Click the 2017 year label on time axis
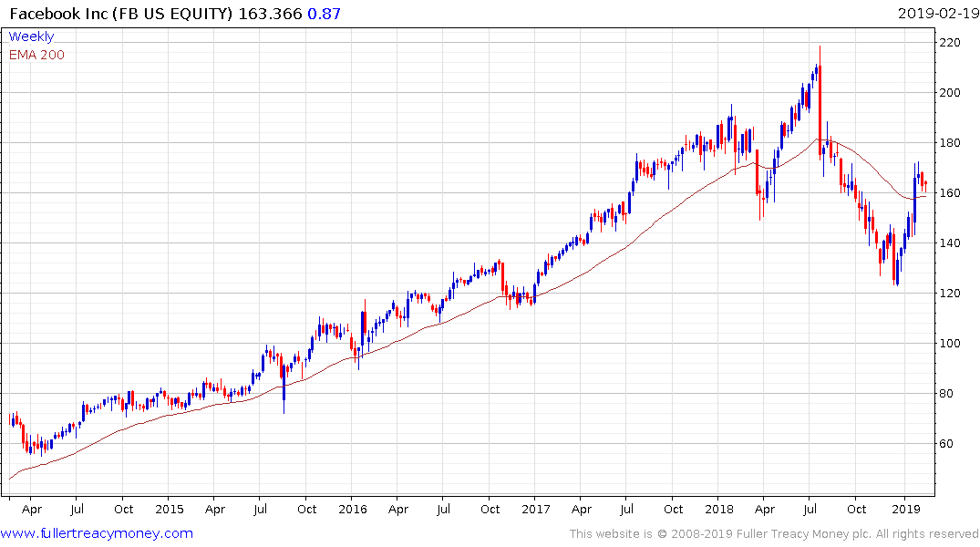 click(x=536, y=509)
